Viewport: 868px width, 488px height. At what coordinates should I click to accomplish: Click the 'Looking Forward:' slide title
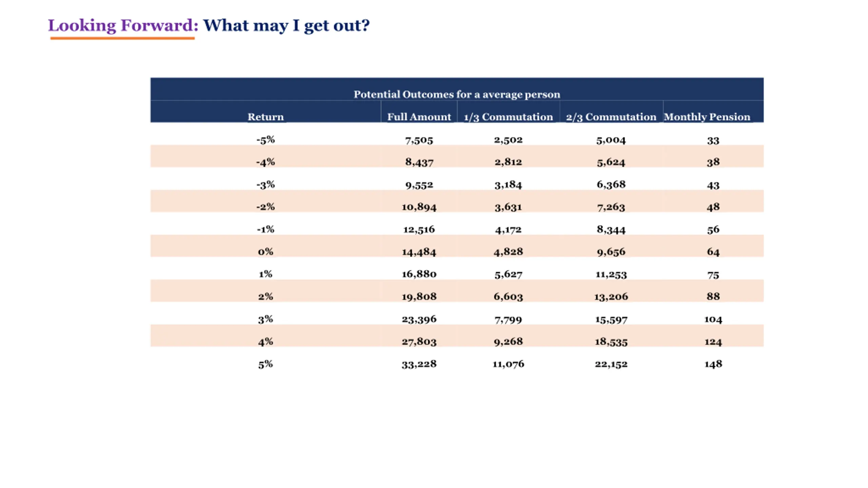point(123,26)
